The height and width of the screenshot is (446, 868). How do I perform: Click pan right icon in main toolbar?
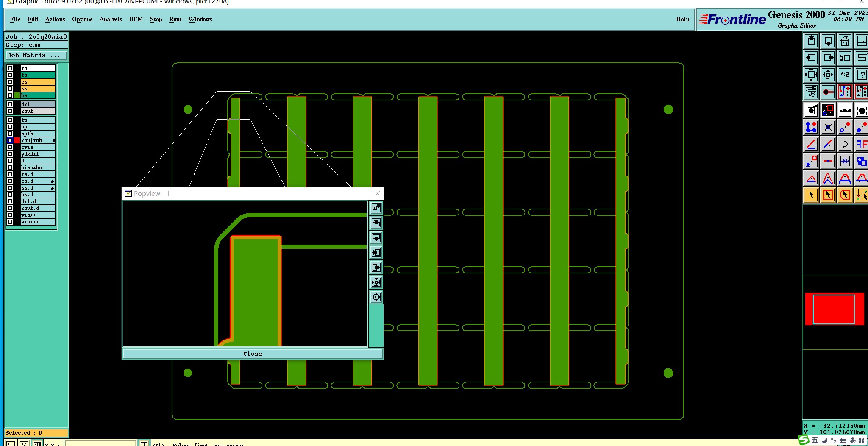pyautogui.click(x=828, y=58)
